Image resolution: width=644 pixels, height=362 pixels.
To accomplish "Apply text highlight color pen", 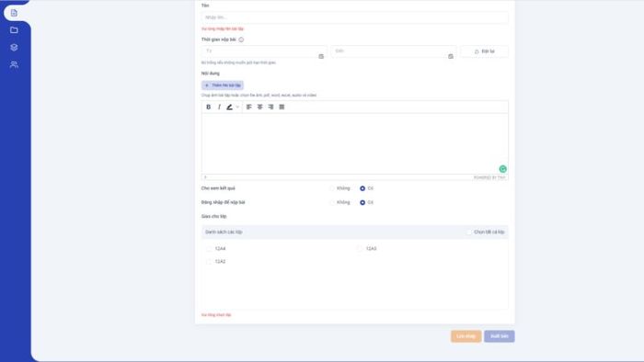I will coord(229,107).
